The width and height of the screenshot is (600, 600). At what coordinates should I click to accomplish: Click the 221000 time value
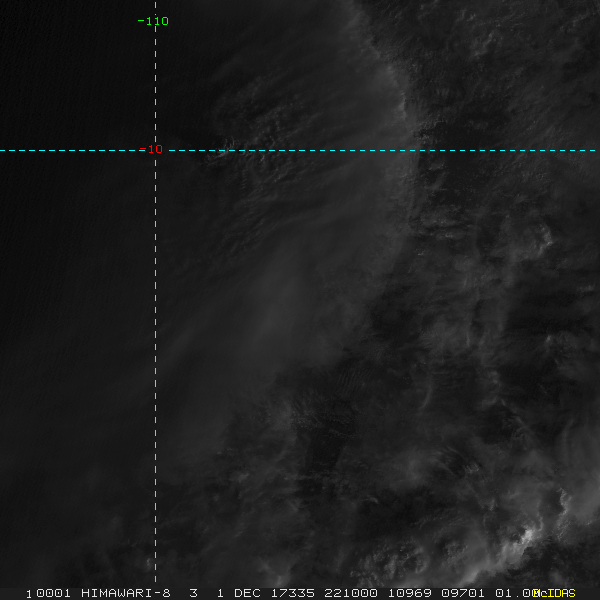pyautogui.click(x=351, y=593)
